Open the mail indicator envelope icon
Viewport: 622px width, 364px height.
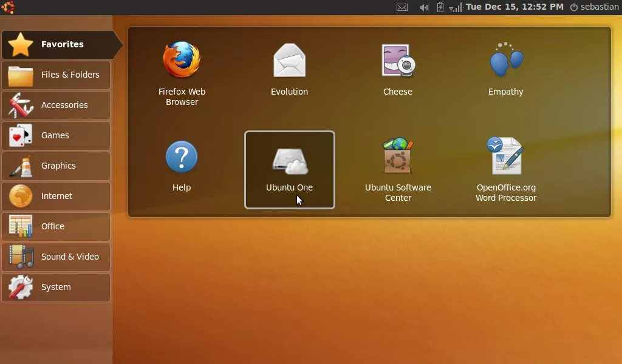click(x=402, y=7)
